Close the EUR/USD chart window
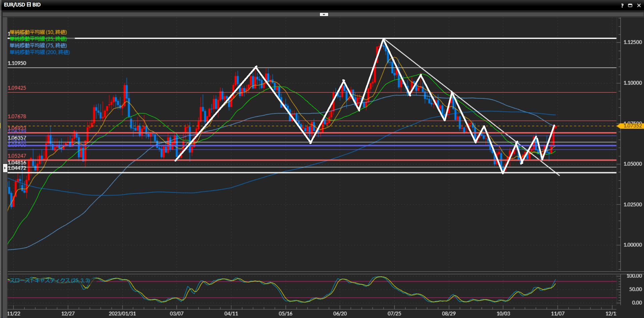The width and height of the screenshot is (644, 318). tap(639, 5)
